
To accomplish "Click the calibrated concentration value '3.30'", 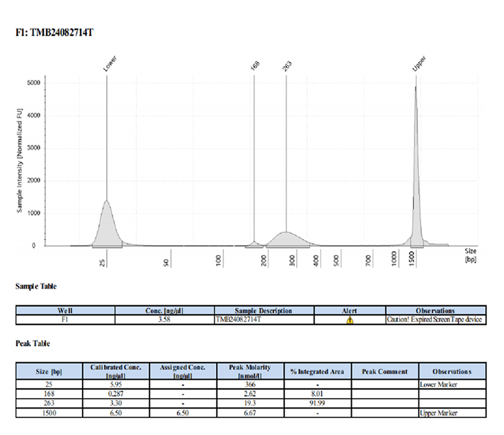I will click(x=116, y=403).
